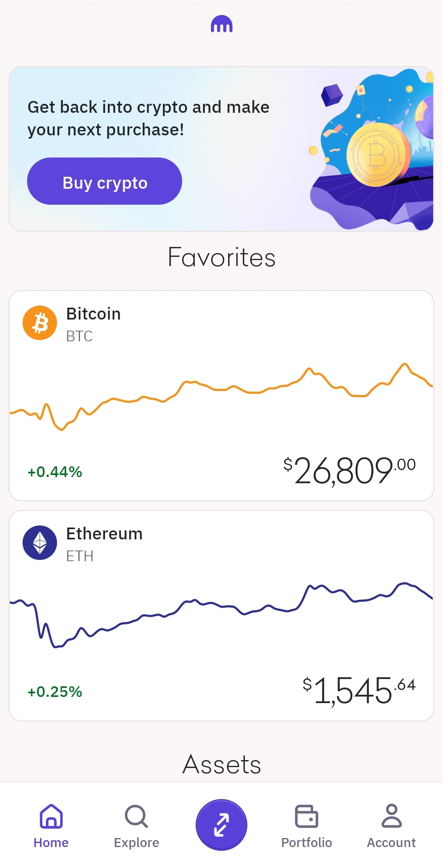The image size is (443, 868).
Task: Tap the Bitcoin coin icon
Action: tap(40, 323)
